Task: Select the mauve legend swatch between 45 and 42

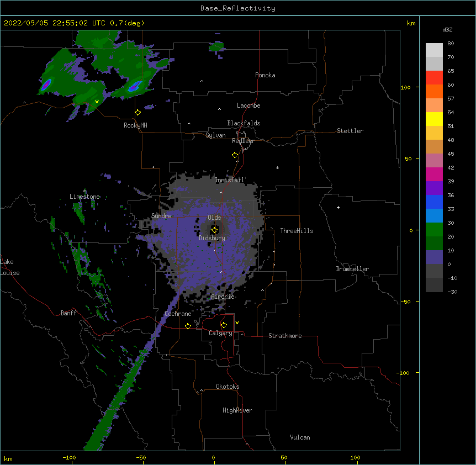Action: coord(434,160)
